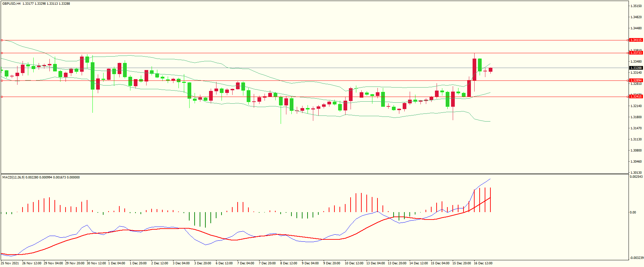Screen dimensions: 644x267
Task: Click the 15 Dec 04:00 time label
Action: [440, 263]
